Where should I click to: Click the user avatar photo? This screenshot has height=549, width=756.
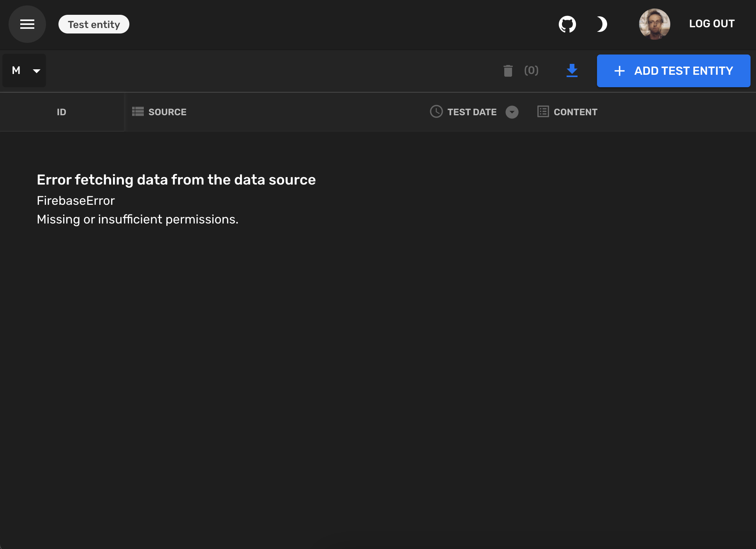[x=654, y=24]
